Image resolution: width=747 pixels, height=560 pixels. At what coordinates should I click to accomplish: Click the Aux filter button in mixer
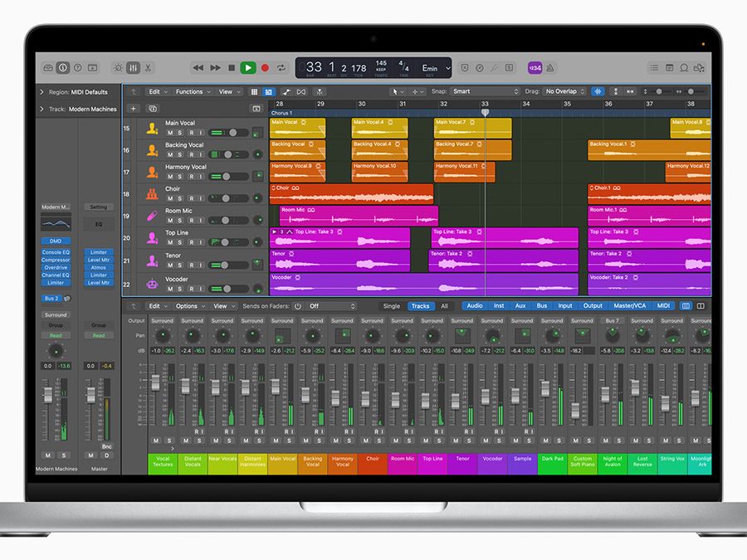[x=520, y=306]
